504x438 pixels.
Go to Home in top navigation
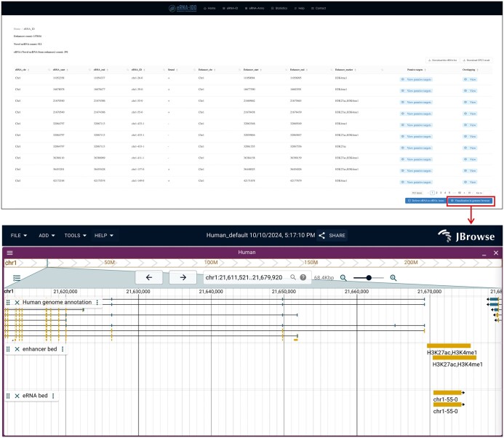pos(209,8)
